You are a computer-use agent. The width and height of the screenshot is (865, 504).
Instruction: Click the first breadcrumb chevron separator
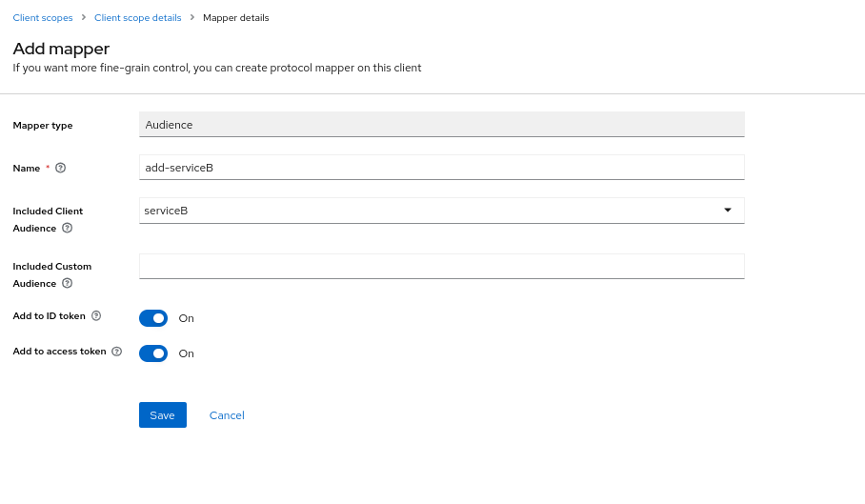[83, 17]
